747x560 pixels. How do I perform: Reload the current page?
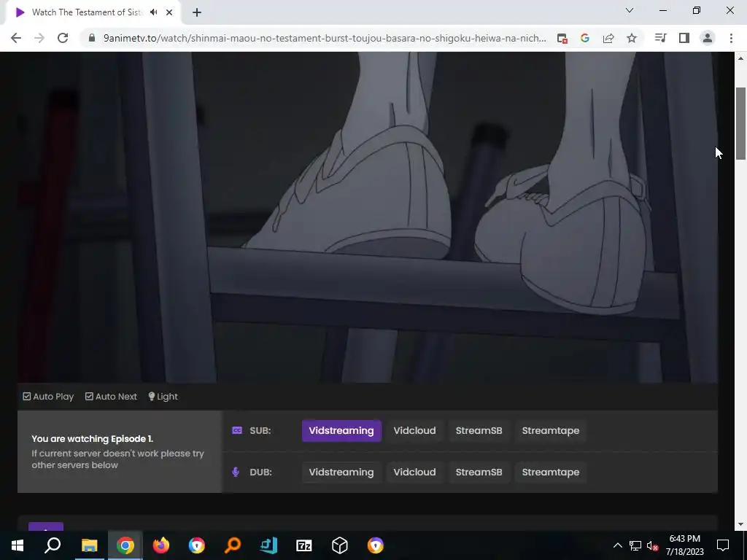click(63, 38)
